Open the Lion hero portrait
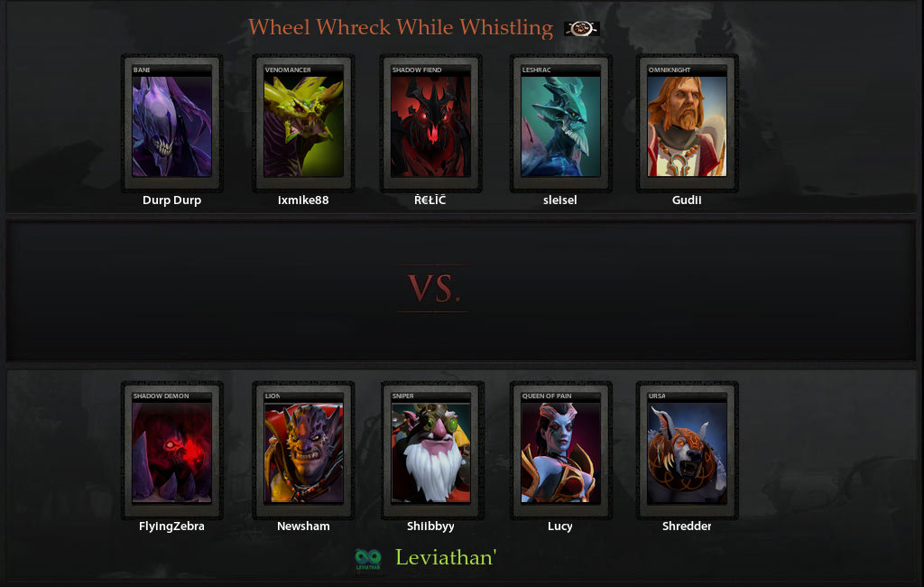Viewport: 924px width, 587px height. coord(303,450)
